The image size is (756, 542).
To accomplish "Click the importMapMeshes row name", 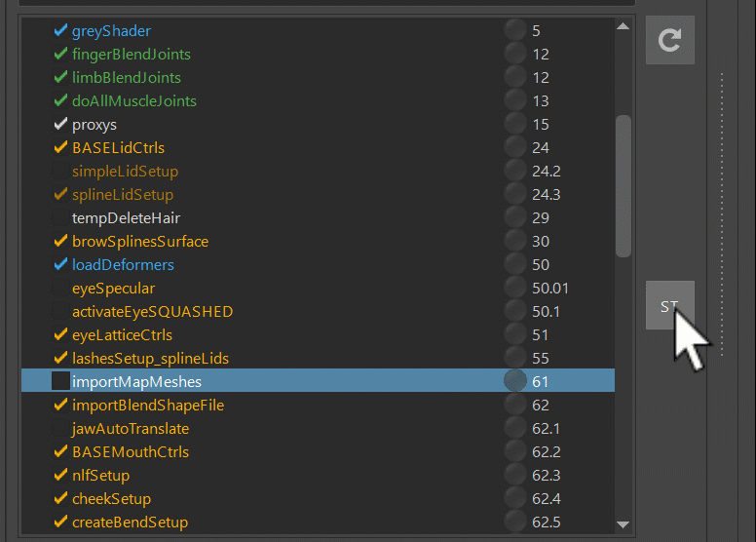I will [136, 382].
